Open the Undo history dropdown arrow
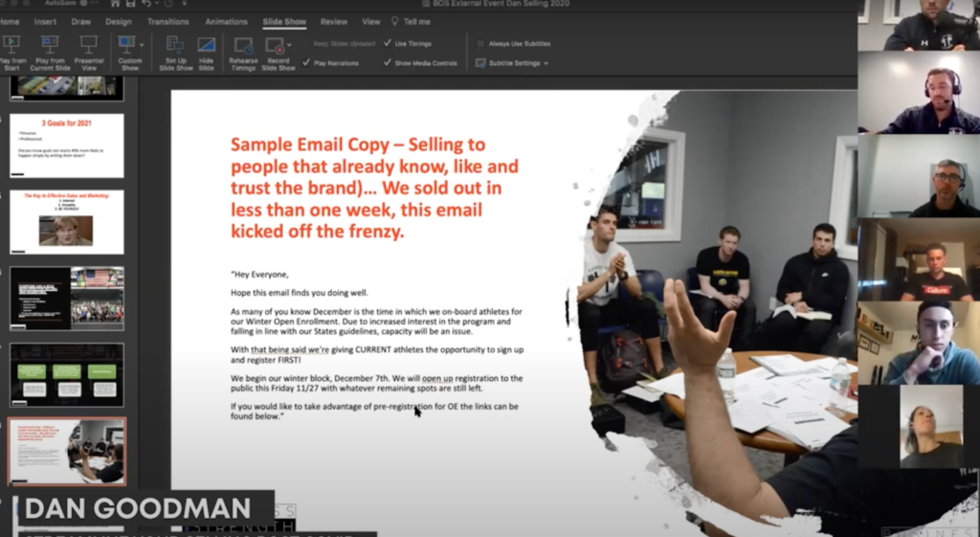This screenshot has height=537, width=980. click(156, 5)
